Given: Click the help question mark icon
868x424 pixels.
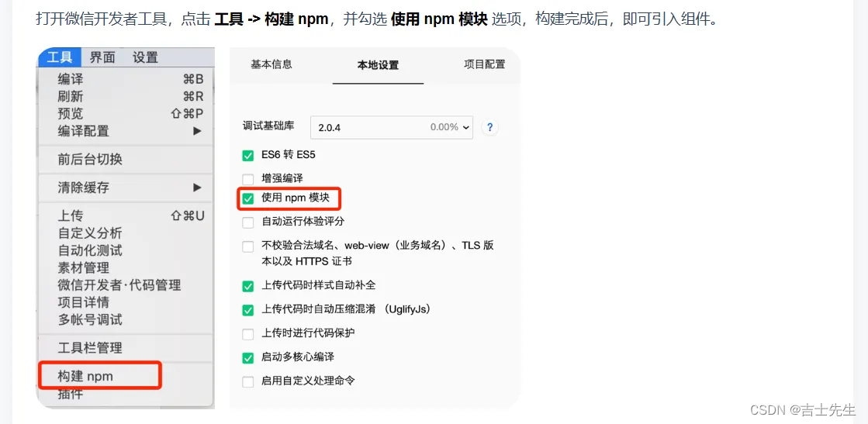Looking at the screenshot, I should [x=489, y=127].
